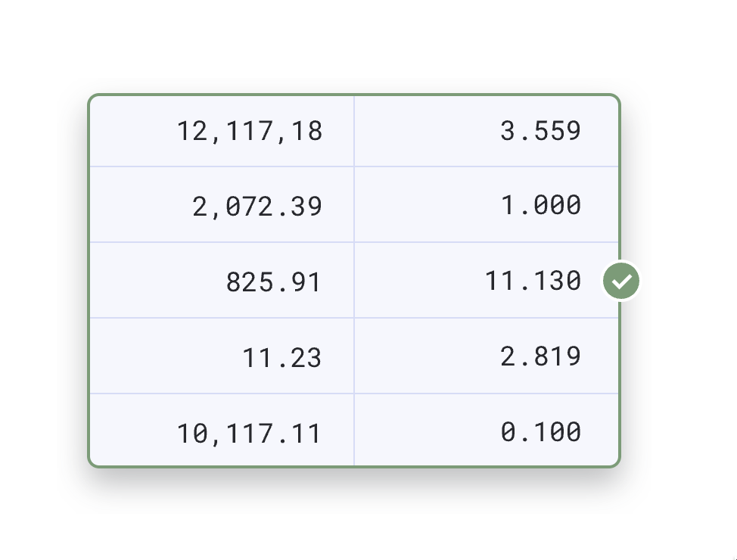This screenshot has width=737, height=560.
Task: Choose the cell with value 1.000
Action: pyautogui.click(x=486, y=204)
